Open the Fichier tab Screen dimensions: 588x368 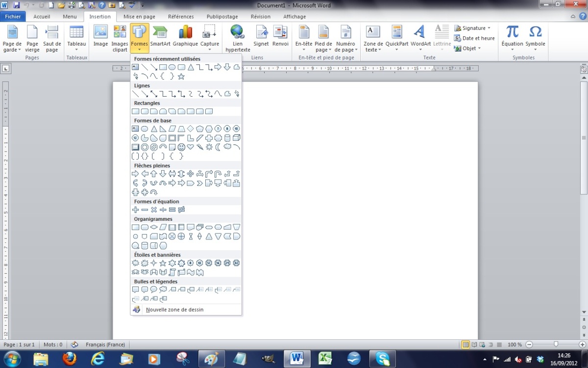(13, 16)
